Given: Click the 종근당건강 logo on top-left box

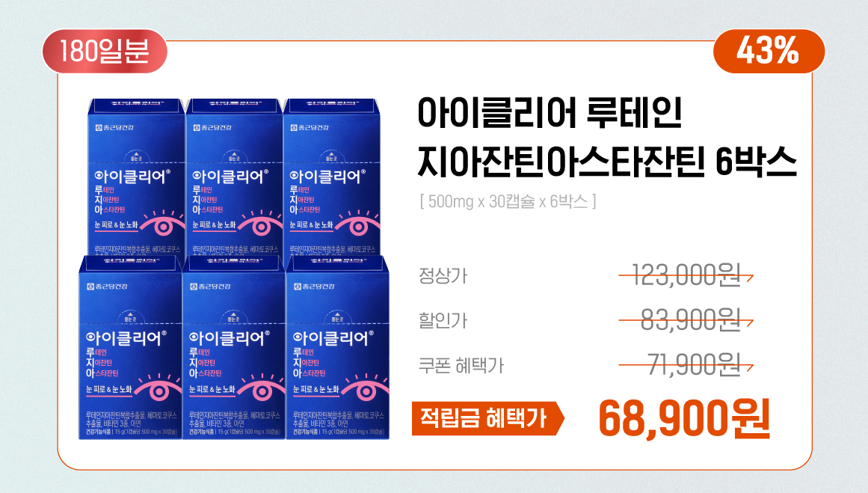Looking at the screenshot, I should [114, 128].
